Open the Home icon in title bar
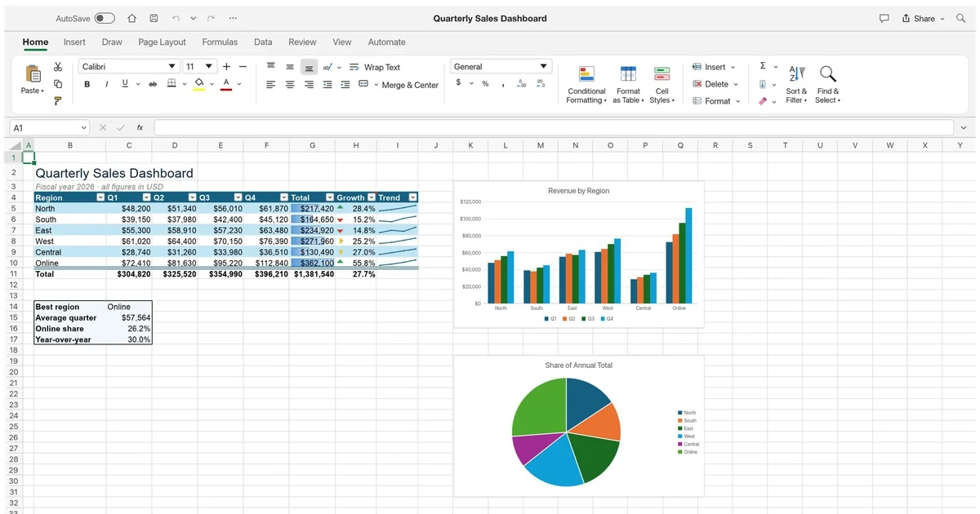This screenshot has width=980, height=514. tap(132, 18)
